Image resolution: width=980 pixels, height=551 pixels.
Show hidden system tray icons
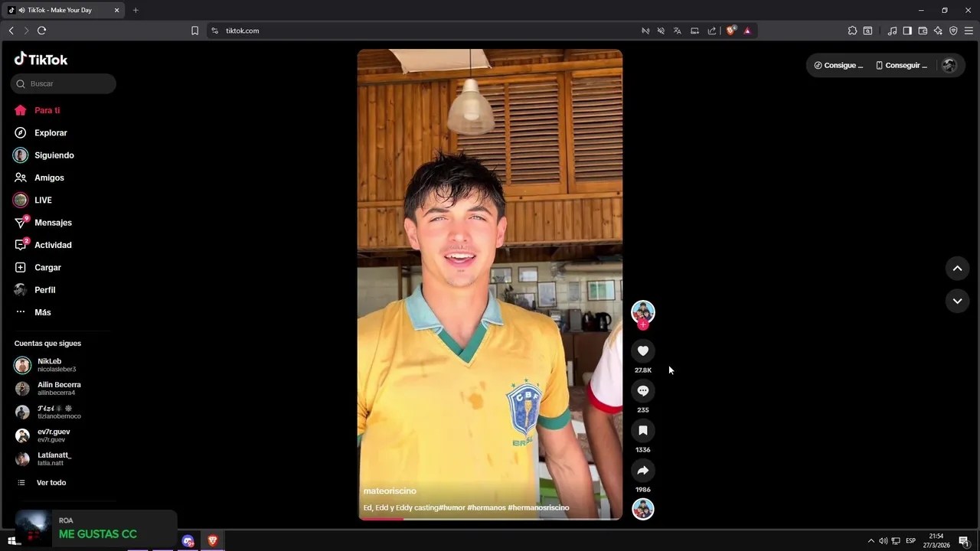click(871, 541)
